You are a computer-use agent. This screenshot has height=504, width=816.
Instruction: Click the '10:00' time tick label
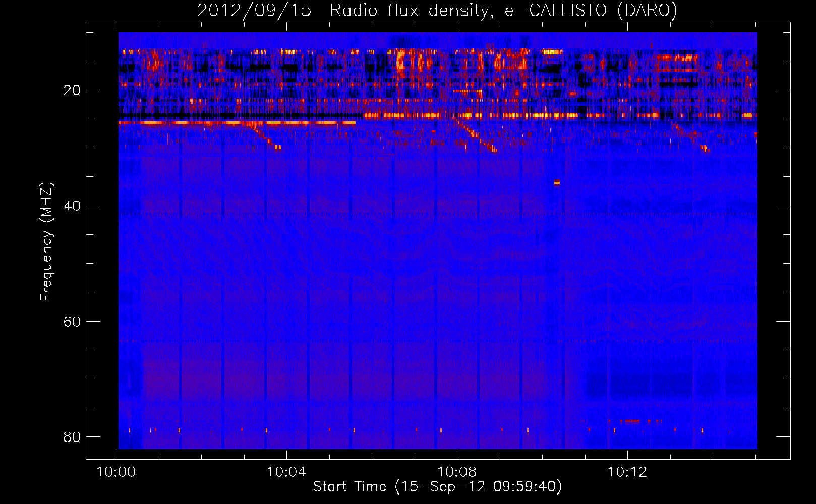(116, 472)
